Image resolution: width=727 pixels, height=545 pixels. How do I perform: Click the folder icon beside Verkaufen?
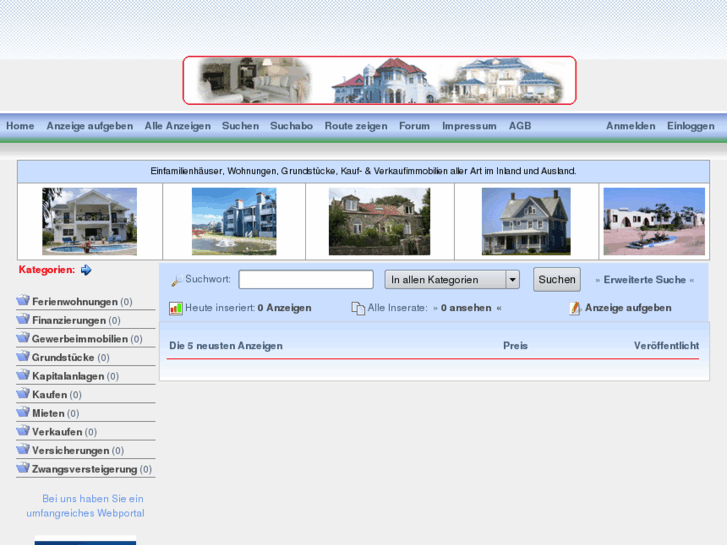pyautogui.click(x=23, y=430)
